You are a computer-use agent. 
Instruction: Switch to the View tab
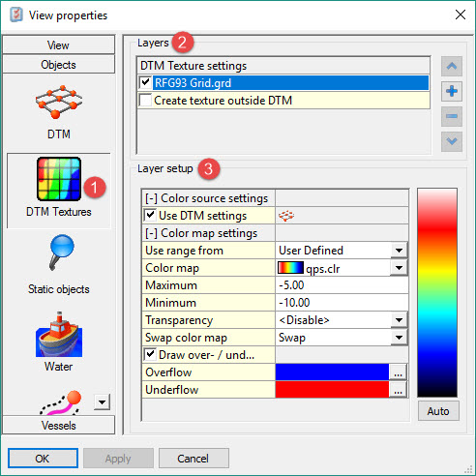pos(58,45)
